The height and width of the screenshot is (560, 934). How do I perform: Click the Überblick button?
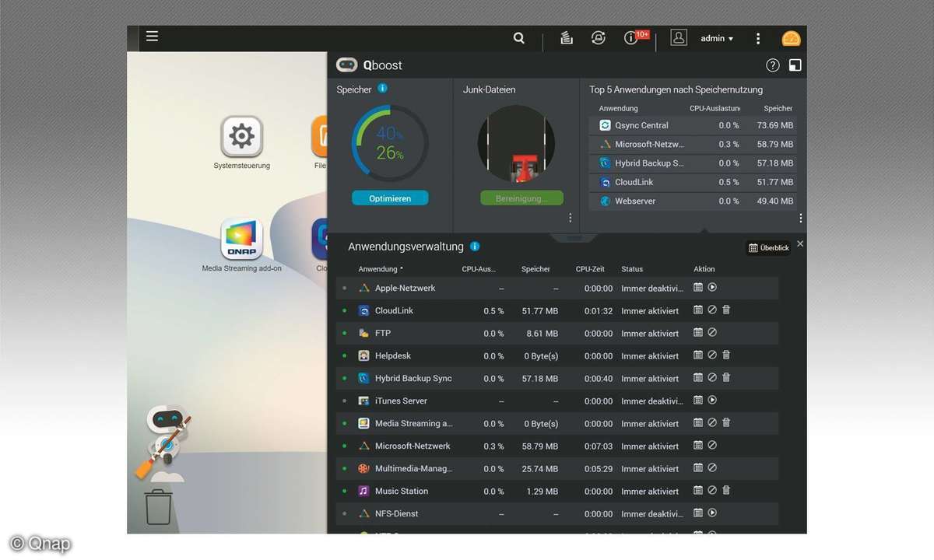tap(768, 248)
